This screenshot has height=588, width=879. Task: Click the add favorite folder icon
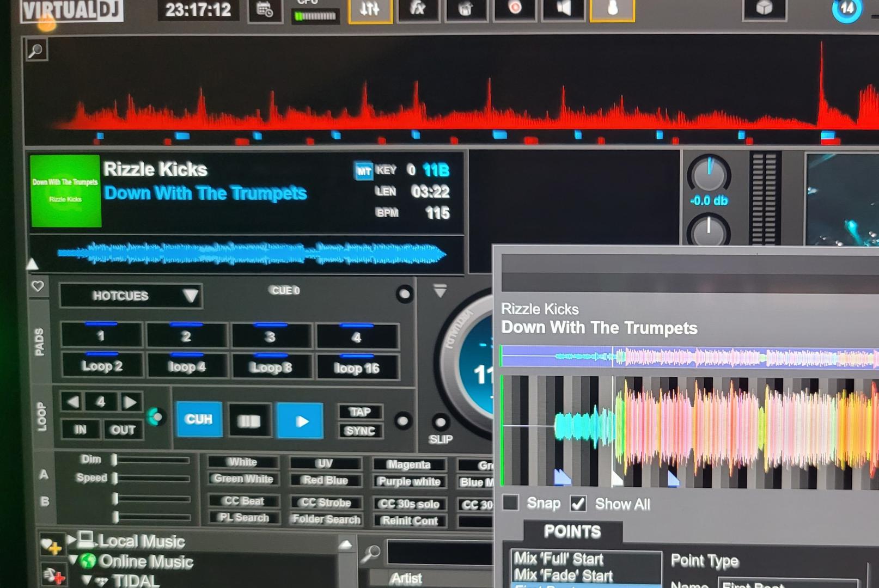coord(52,545)
